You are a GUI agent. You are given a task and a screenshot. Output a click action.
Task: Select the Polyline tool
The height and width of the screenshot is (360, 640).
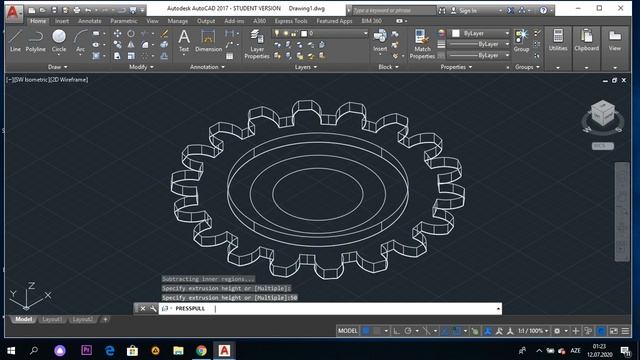(36, 40)
